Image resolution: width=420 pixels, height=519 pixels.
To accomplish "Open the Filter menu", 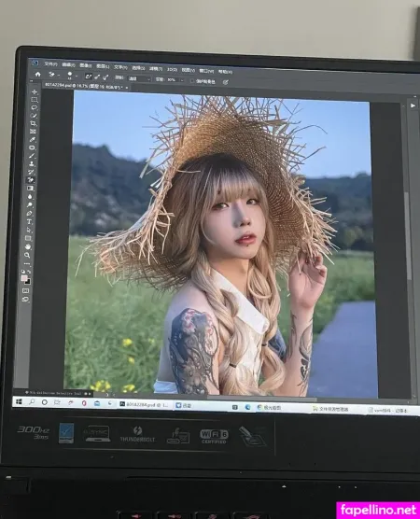I will [156, 68].
